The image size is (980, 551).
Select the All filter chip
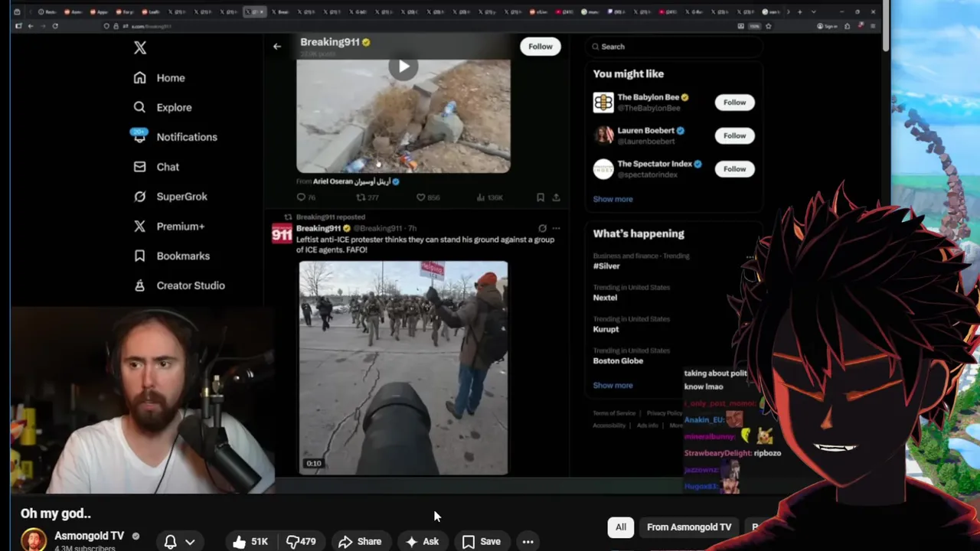(x=621, y=527)
